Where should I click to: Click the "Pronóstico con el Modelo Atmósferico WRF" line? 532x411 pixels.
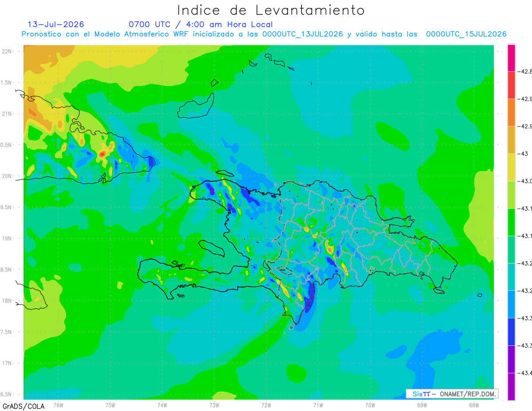click(x=264, y=34)
